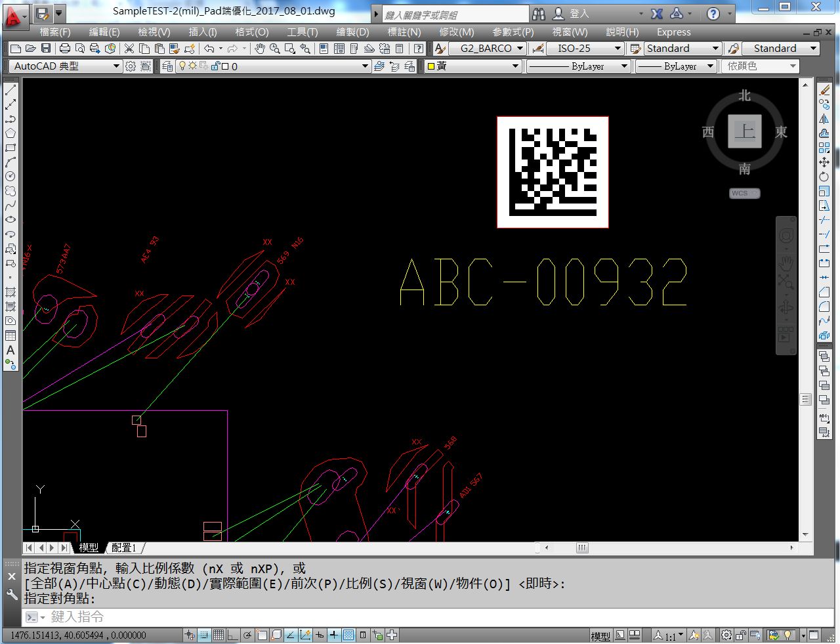Open the 編輯(E) menu
Image resolution: width=840 pixels, height=644 pixels.
tap(104, 32)
